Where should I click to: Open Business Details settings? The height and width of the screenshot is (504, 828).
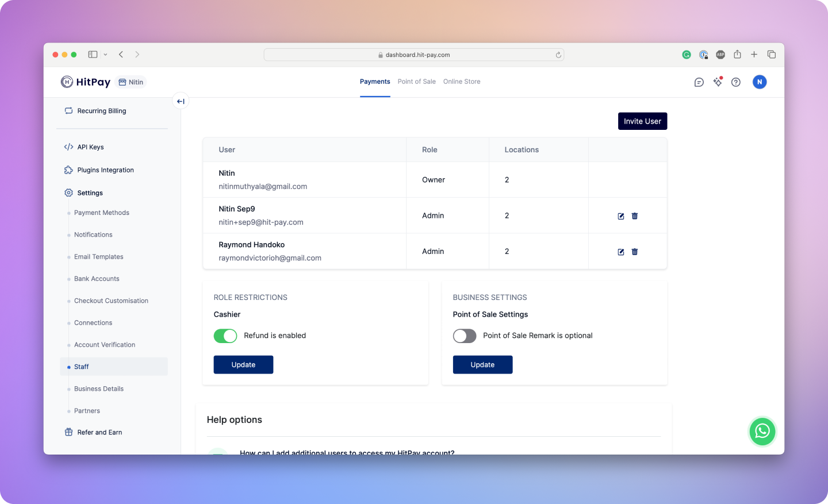[x=99, y=389]
